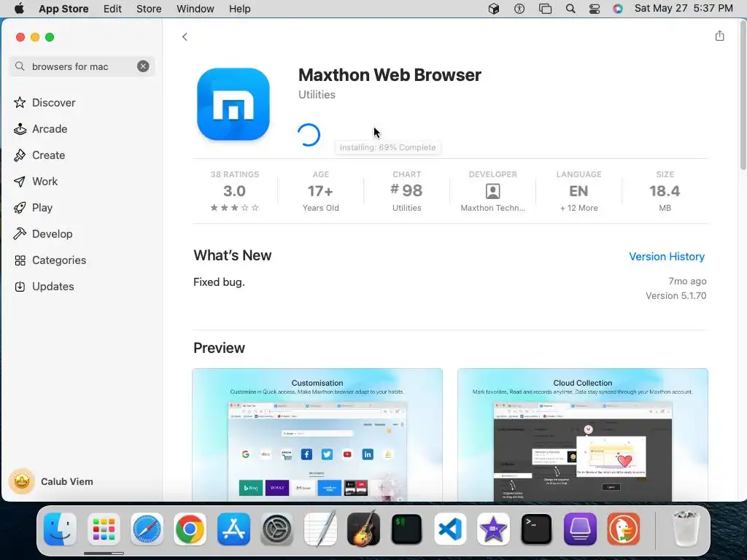
Task: Launch GarageBand from the Dock
Action: click(x=363, y=529)
